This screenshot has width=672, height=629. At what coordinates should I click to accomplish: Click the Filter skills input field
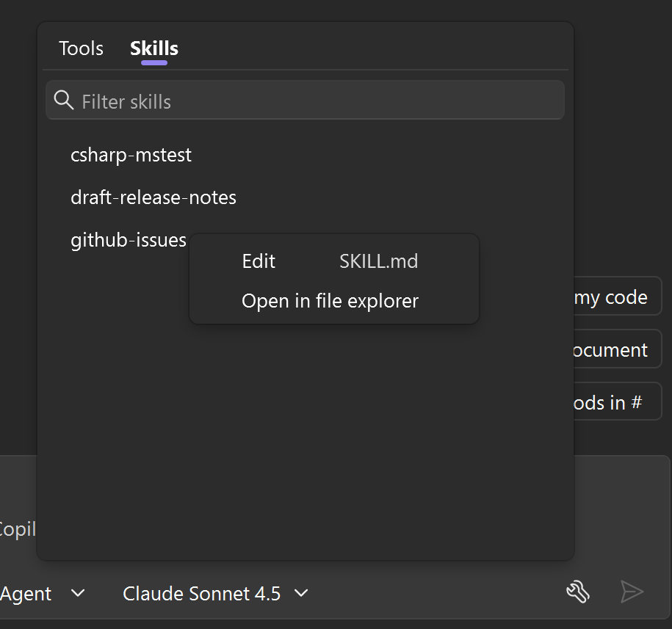click(x=294, y=100)
